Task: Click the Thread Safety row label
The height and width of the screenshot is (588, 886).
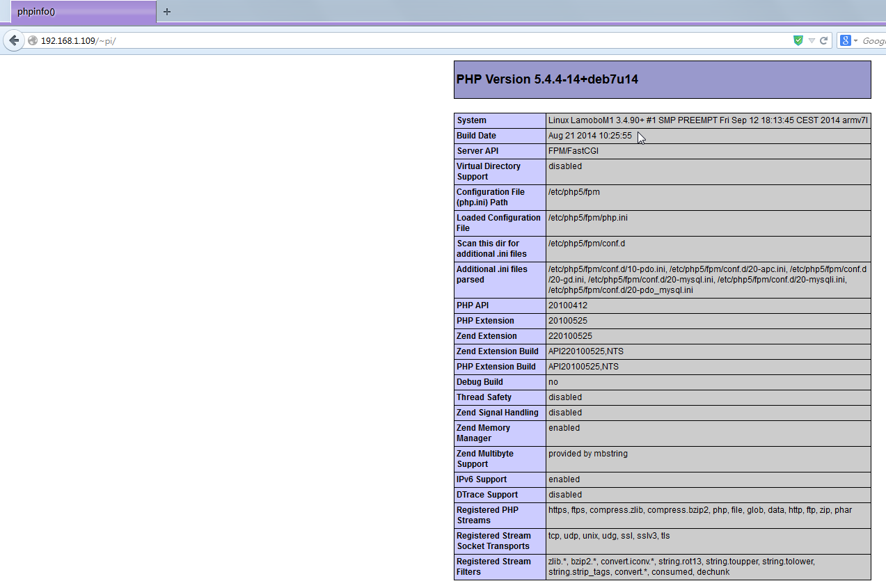Action: [484, 397]
